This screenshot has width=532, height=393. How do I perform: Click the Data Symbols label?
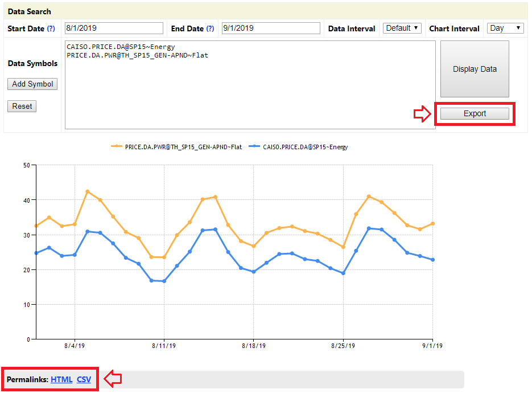pyautogui.click(x=32, y=64)
